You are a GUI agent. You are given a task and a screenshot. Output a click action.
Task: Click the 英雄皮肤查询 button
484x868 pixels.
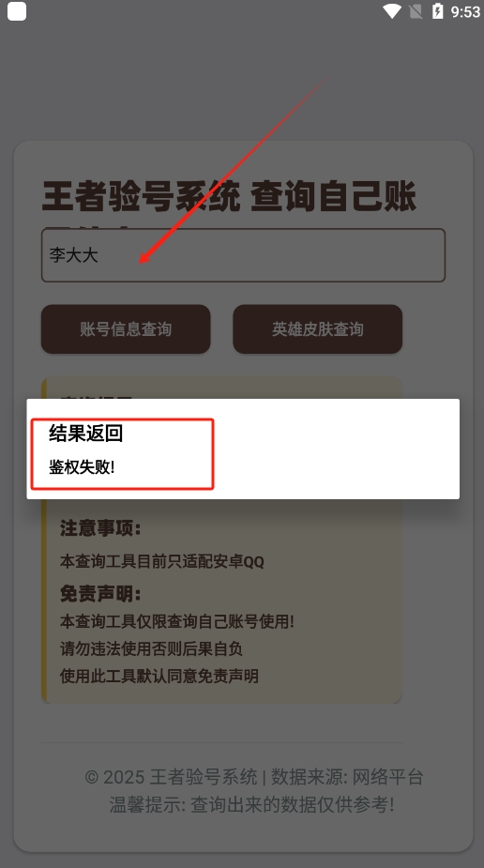tap(317, 328)
